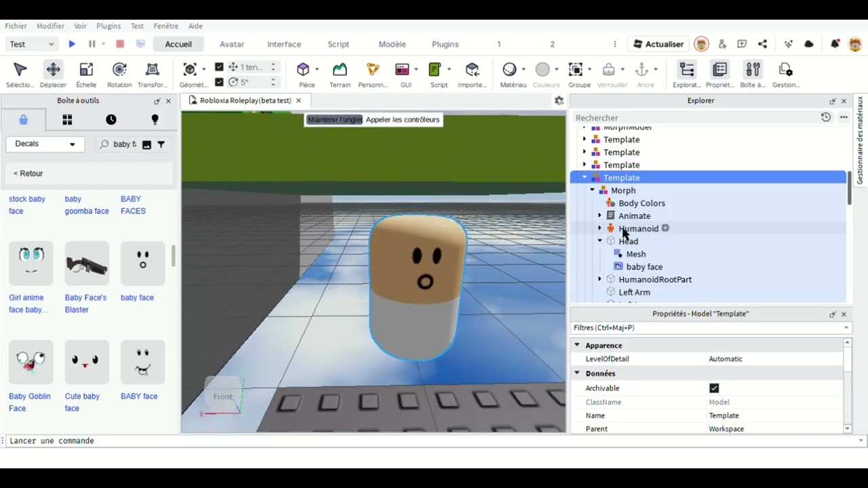Open the Fichier menu

(x=16, y=26)
